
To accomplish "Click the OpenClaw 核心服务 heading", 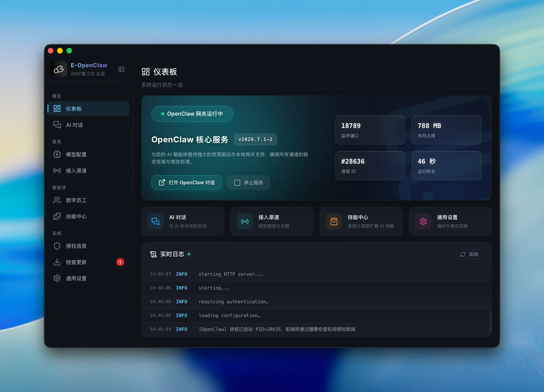I will coord(190,139).
